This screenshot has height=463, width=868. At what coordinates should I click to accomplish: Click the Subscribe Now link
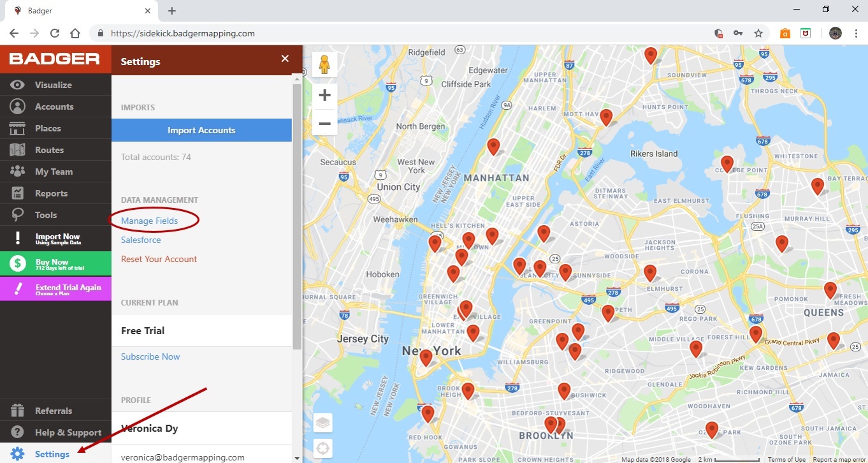click(150, 356)
